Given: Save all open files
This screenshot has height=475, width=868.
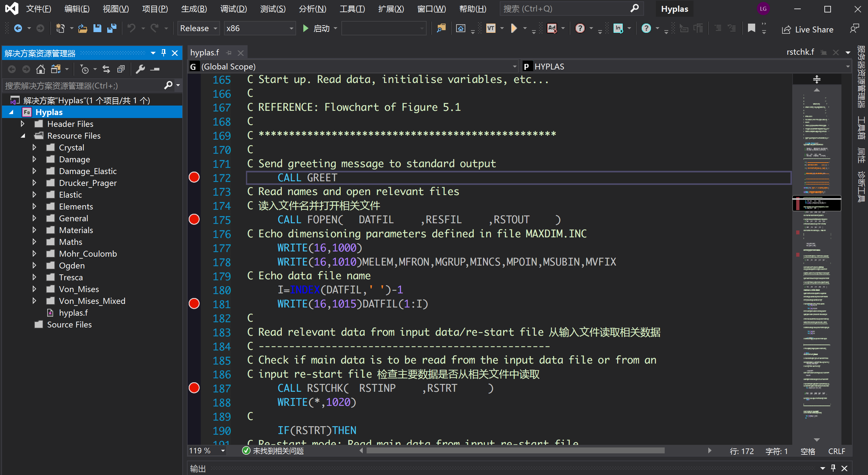Looking at the screenshot, I should pos(111,28).
